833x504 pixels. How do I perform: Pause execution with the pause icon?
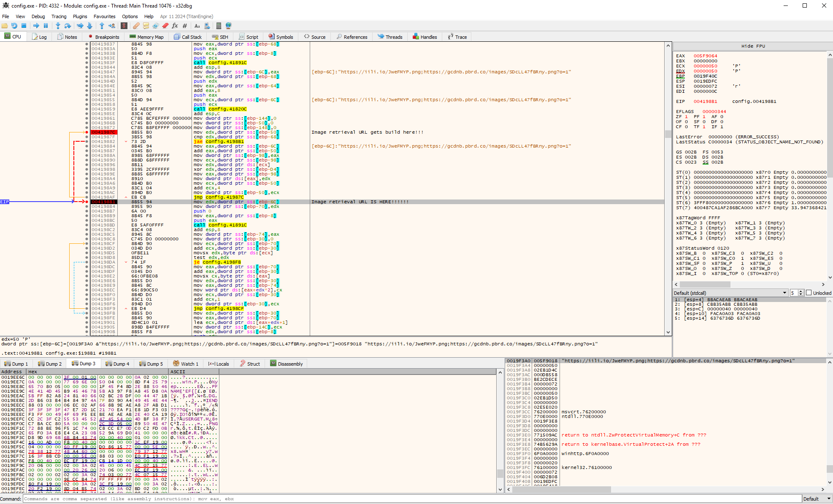[x=46, y=26]
